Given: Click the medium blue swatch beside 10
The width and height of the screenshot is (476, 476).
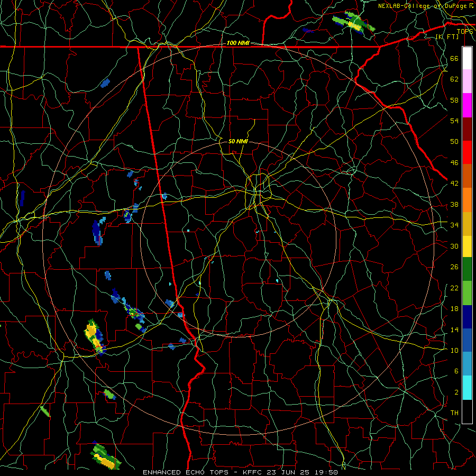Looking at the screenshot, I should click(x=467, y=340).
